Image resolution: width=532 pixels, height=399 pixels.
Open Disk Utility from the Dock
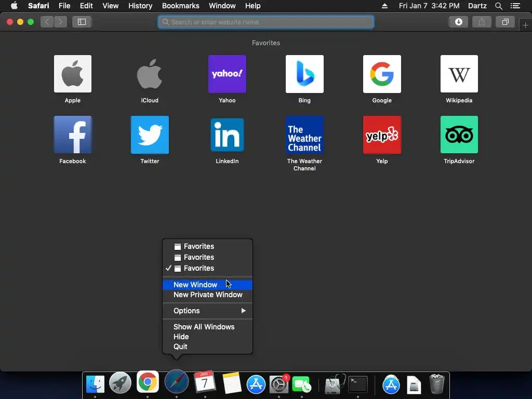coord(334,384)
